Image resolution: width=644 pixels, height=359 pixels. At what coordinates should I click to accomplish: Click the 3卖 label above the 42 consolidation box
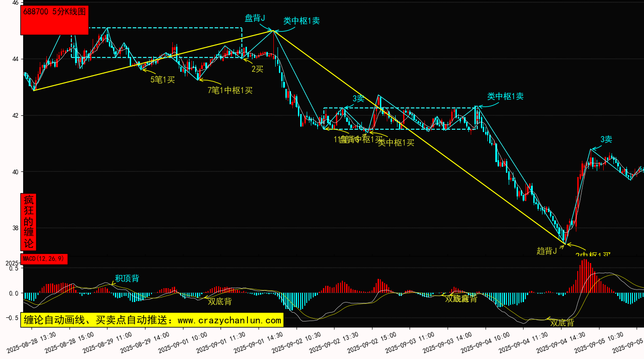pos(359,99)
